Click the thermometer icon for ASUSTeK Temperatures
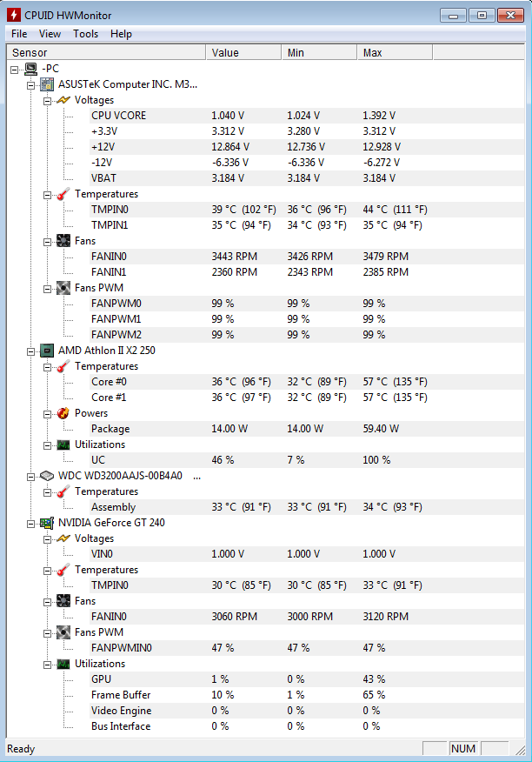Screen dimensions: 532x762 [x=63, y=194]
